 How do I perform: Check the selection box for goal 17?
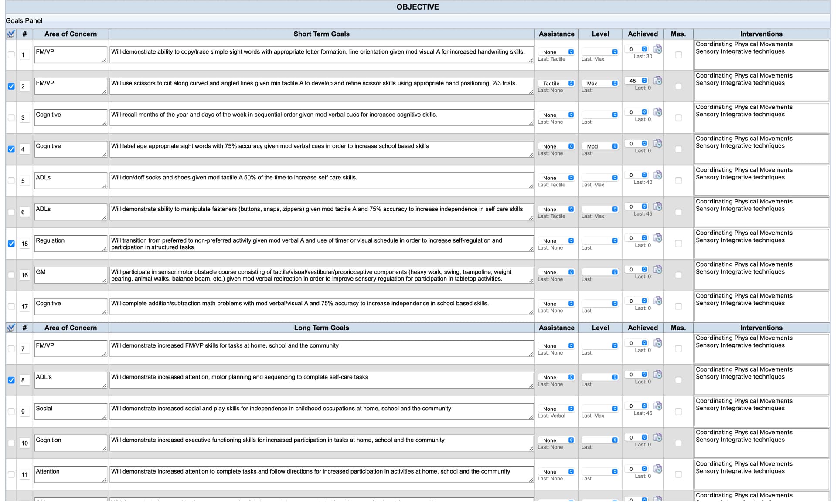tap(11, 307)
